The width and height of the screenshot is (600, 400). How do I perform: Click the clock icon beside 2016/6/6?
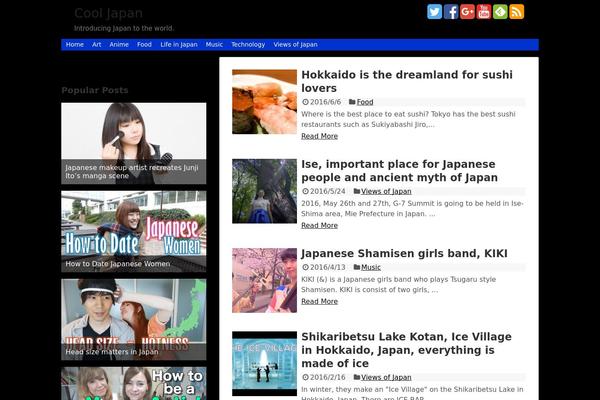(305, 102)
